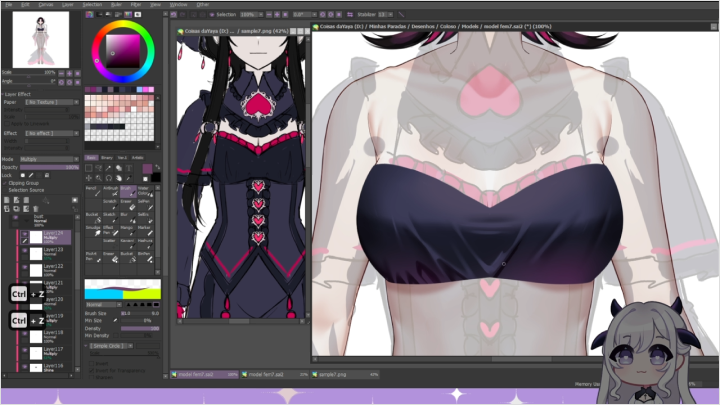
Task: Select the AirBrush tool
Action: coord(111,191)
